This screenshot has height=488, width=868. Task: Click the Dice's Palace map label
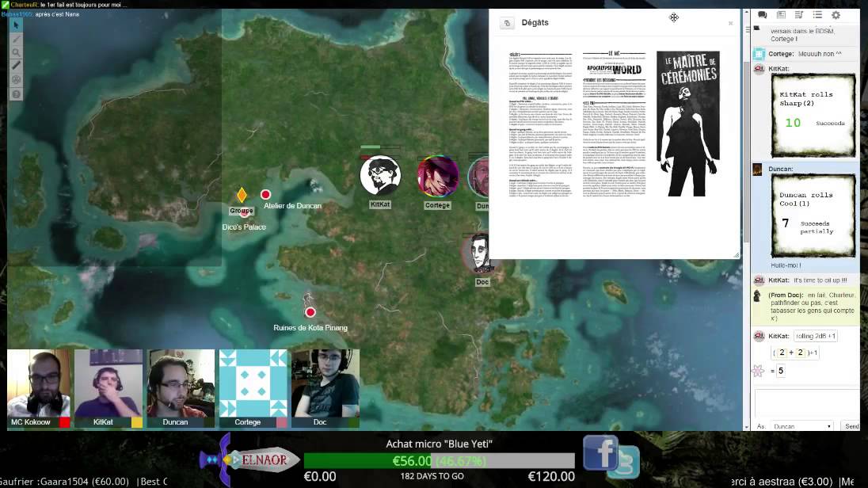pos(244,227)
